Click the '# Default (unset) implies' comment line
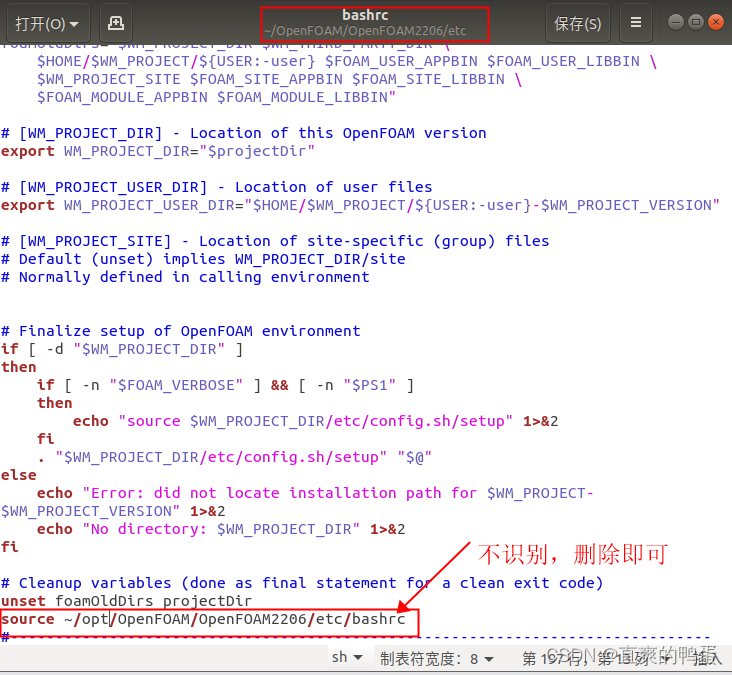This screenshot has width=732, height=675. coord(203,259)
